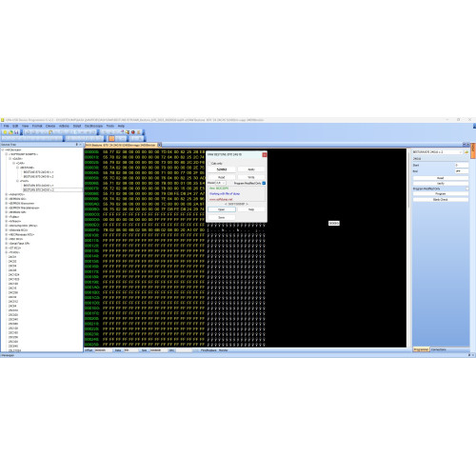Expand the Motorola MCU tree node

(x=7, y=230)
